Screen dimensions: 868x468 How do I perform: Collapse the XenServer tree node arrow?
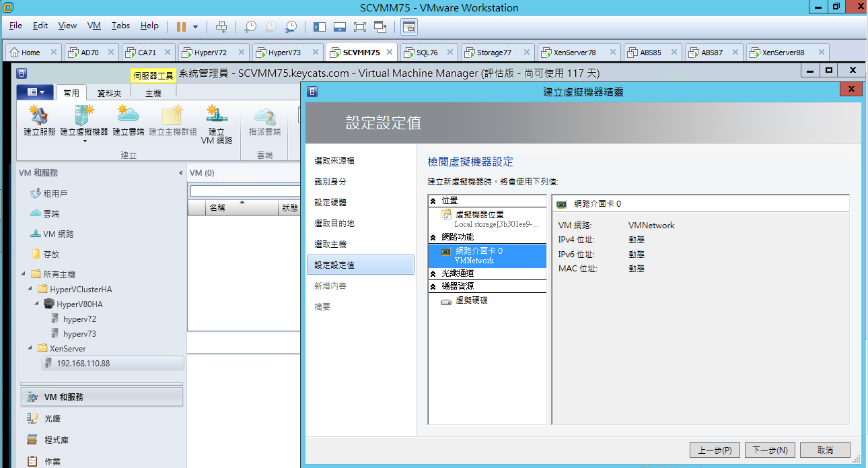(30, 348)
